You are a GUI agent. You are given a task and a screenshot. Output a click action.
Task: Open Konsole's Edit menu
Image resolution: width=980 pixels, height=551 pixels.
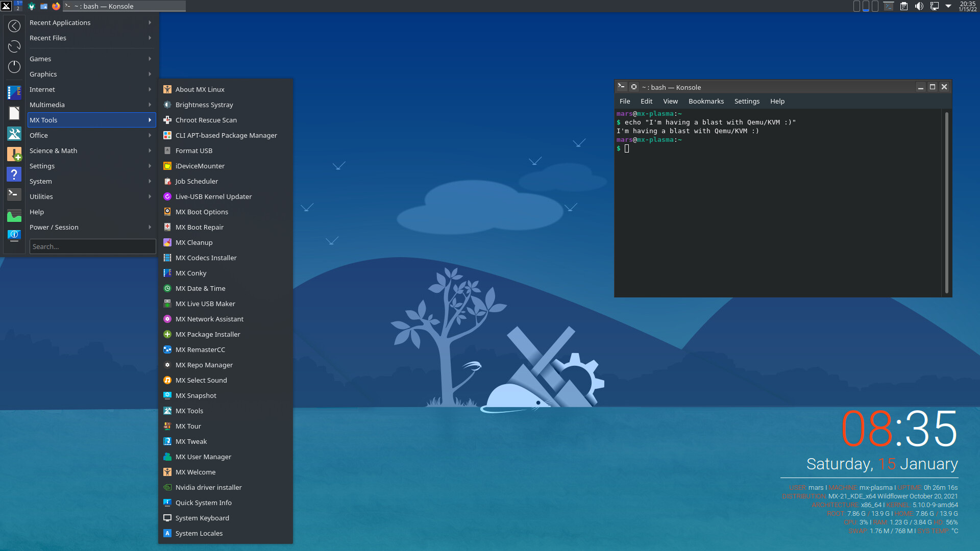tap(646, 101)
